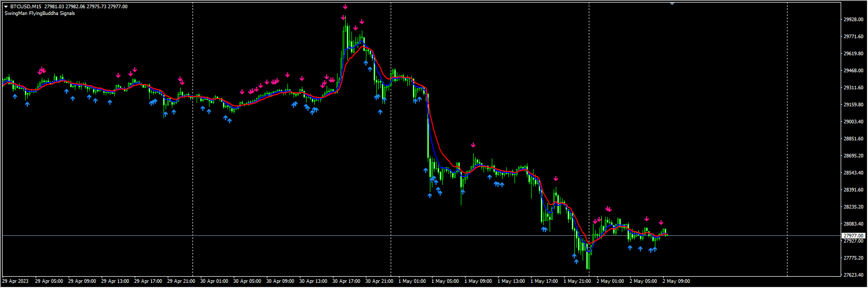Click the 27623.40 level on the price scale

[854, 275]
